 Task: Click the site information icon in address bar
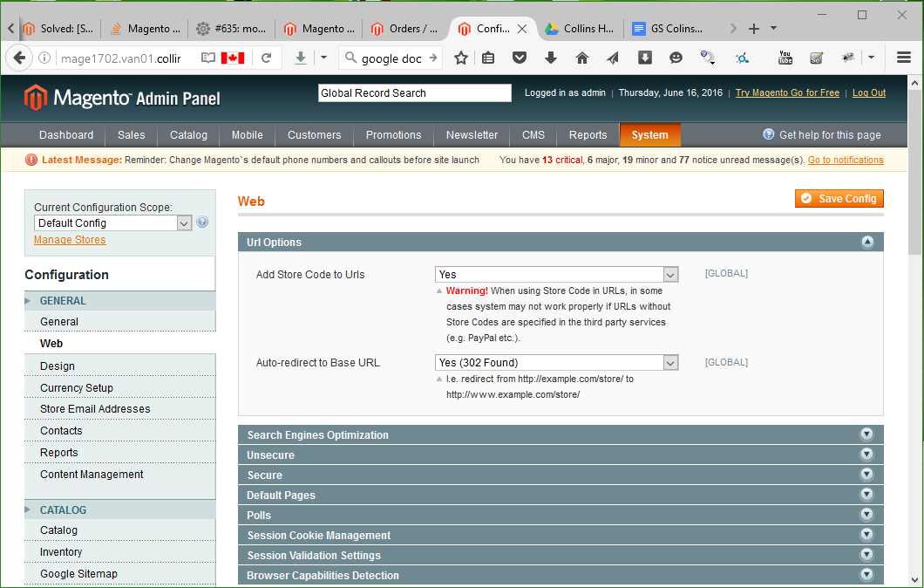pyautogui.click(x=44, y=58)
